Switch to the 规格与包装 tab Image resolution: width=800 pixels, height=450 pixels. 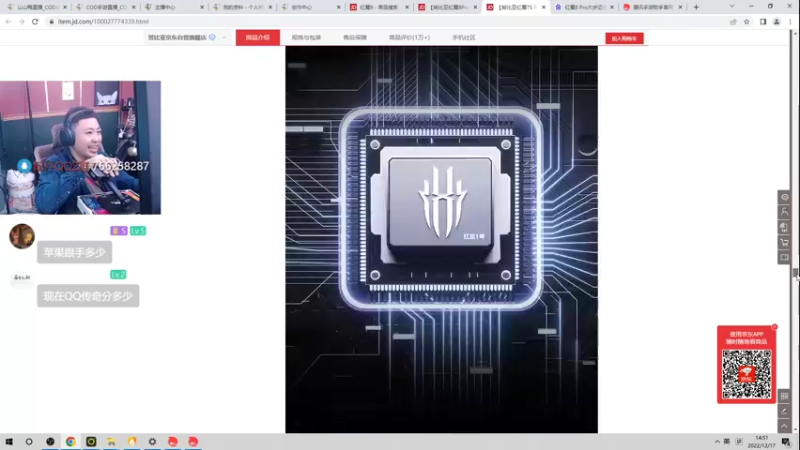tap(306, 38)
